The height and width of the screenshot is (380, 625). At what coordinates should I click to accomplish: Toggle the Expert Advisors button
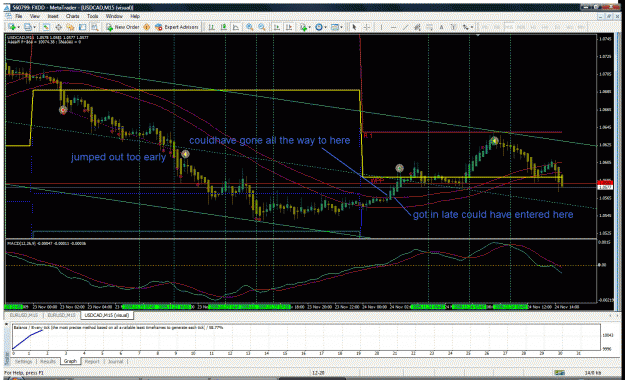coord(177,27)
